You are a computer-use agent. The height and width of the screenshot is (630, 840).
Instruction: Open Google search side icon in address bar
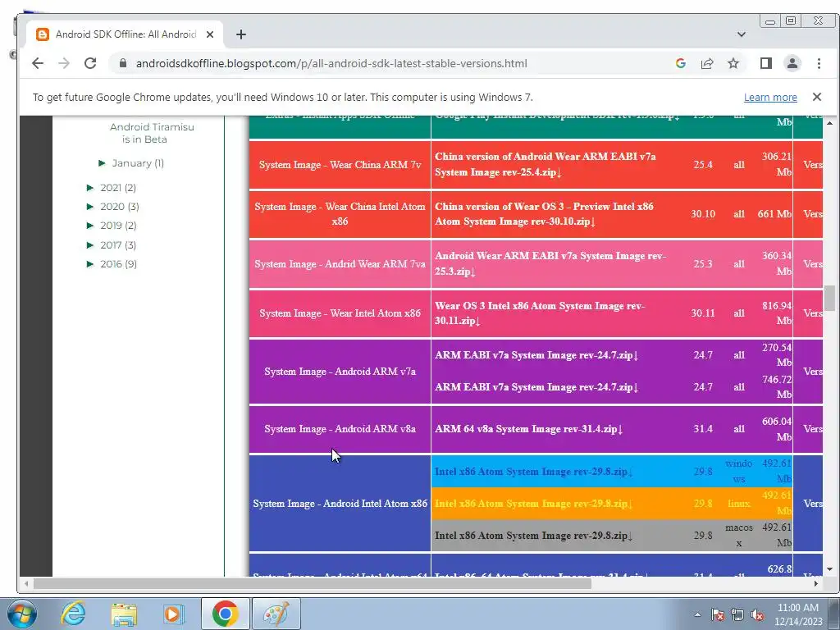(x=680, y=63)
